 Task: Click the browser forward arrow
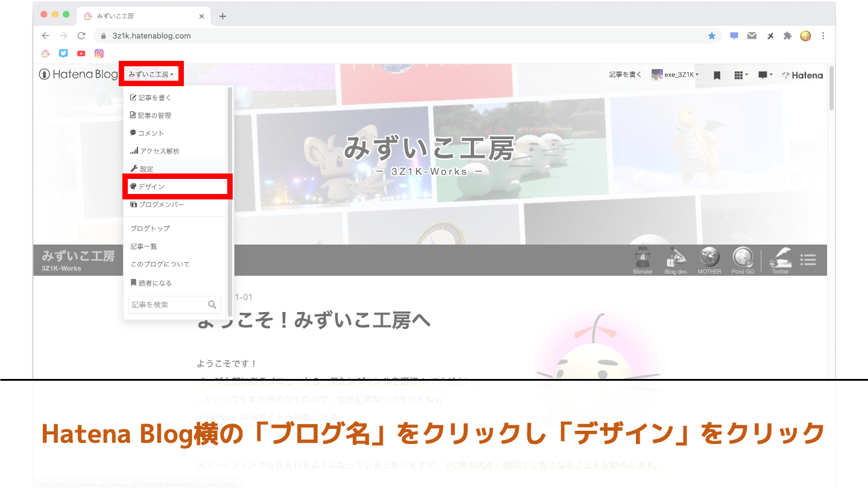coord(63,36)
